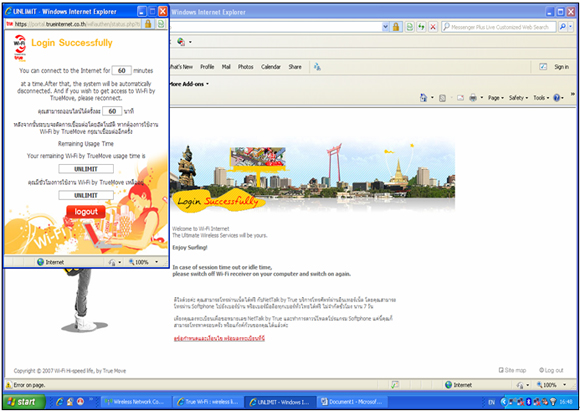Click the security lock icon in popup address bar
The height and width of the screenshot is (411, 580).
tap(148, 24)
